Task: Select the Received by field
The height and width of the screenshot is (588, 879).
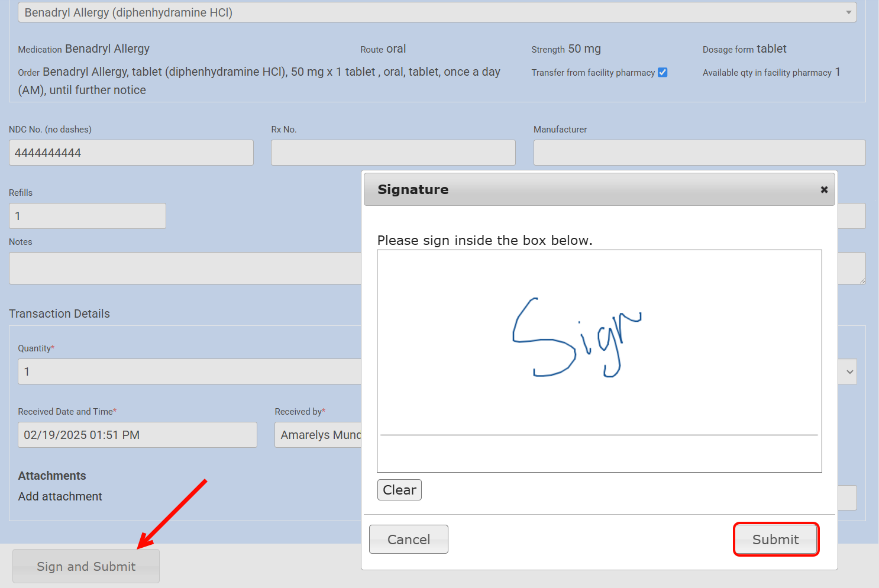Action: (x=318, y=435)
